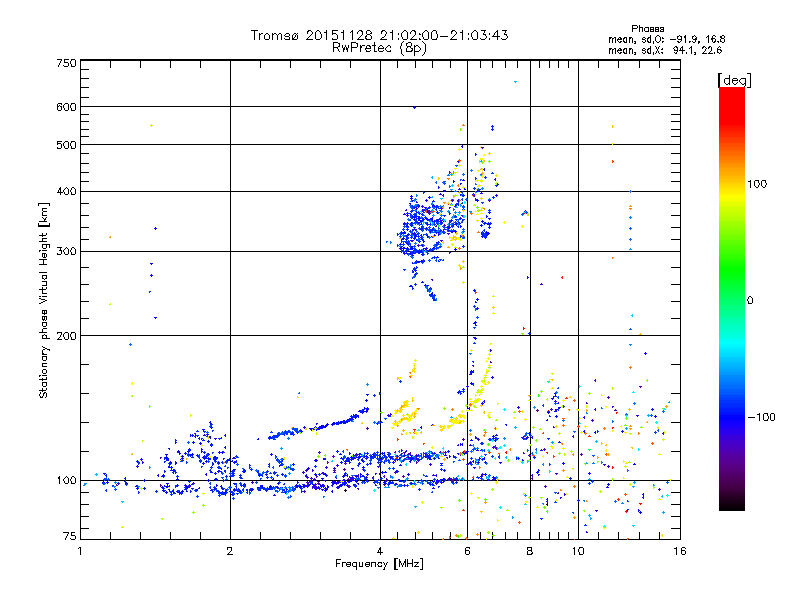Click the colorbar tick label "100"
The height and width of the screenshot is (600, 800).
tap(757, 184)
